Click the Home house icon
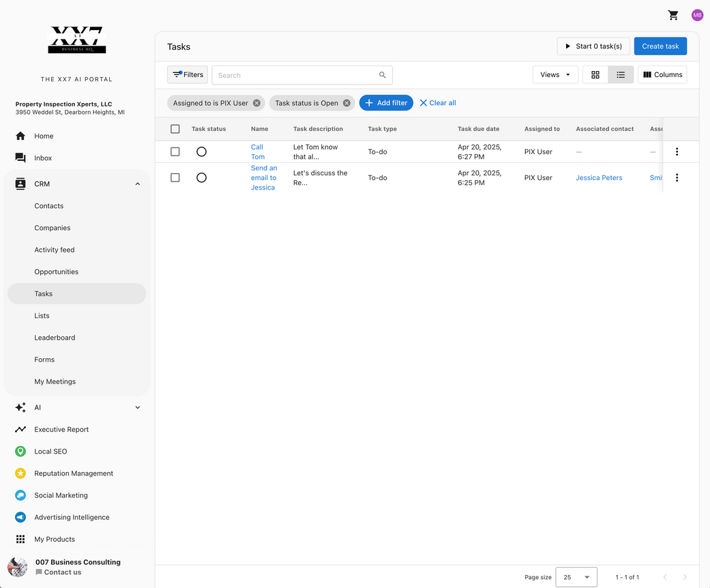 click(20, 136)
